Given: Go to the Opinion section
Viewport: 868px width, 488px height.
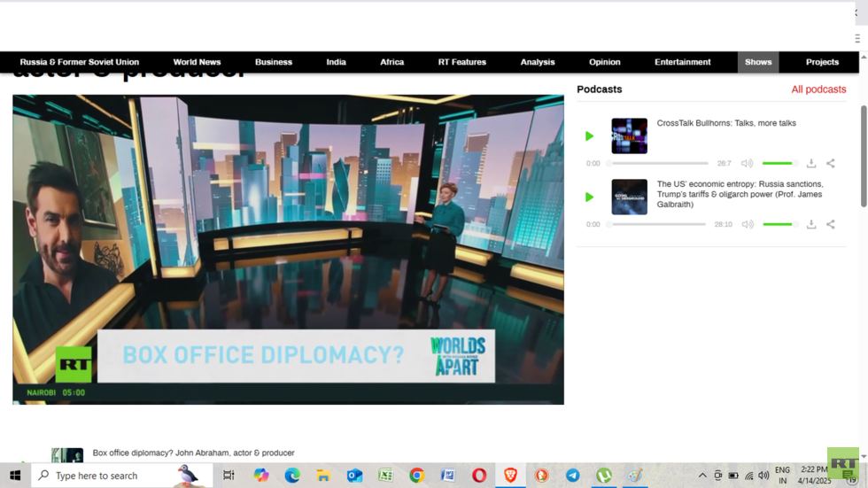Looking at the screenshot, I should pos(604,62).
